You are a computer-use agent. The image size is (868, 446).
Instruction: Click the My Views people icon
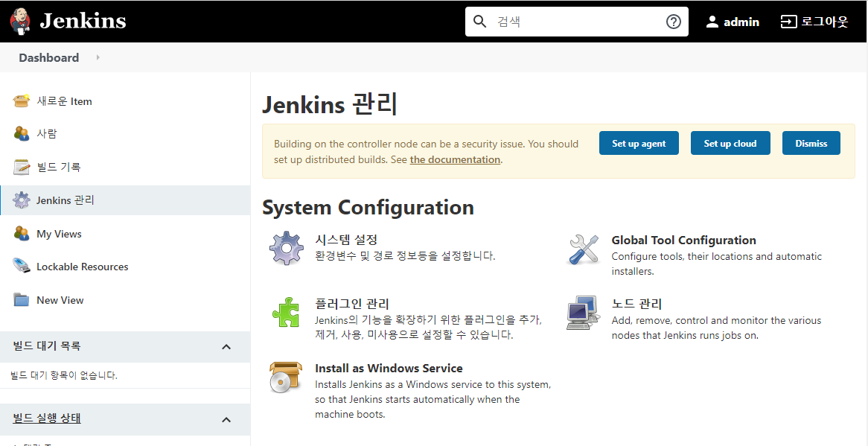(x=21, y=233)
